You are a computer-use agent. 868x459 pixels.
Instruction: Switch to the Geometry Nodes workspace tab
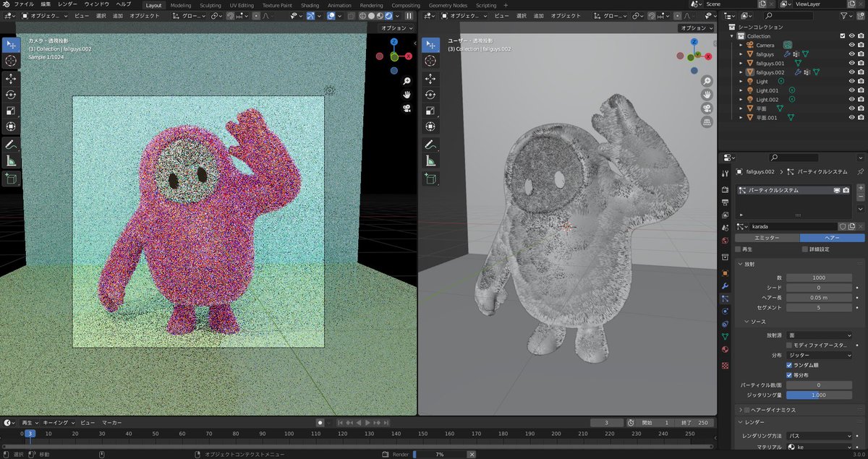448,5
